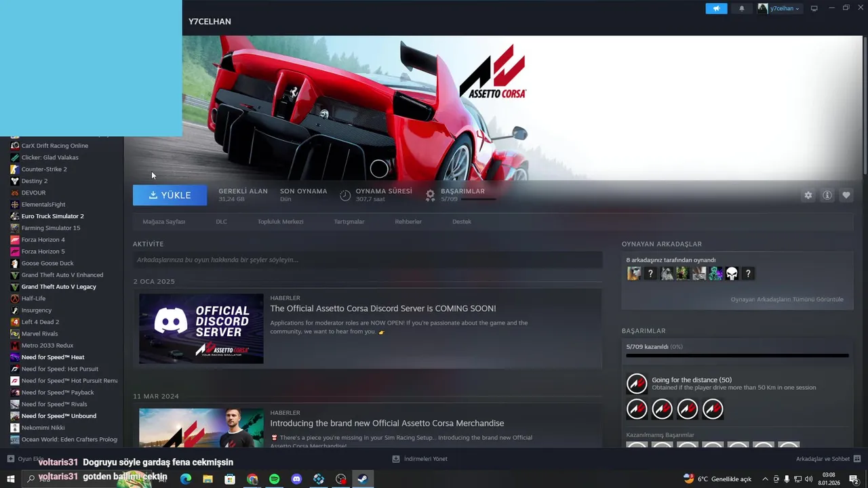Open Microsoft Edge from the taskbar
Screen dimensions: 868x488
[185, 479]
